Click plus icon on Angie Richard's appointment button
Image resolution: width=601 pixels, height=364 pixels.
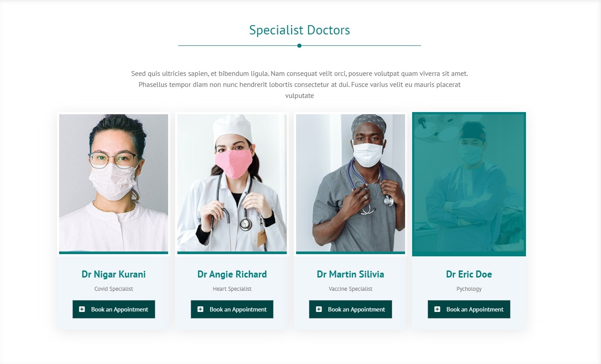click(x=200, y=309)
